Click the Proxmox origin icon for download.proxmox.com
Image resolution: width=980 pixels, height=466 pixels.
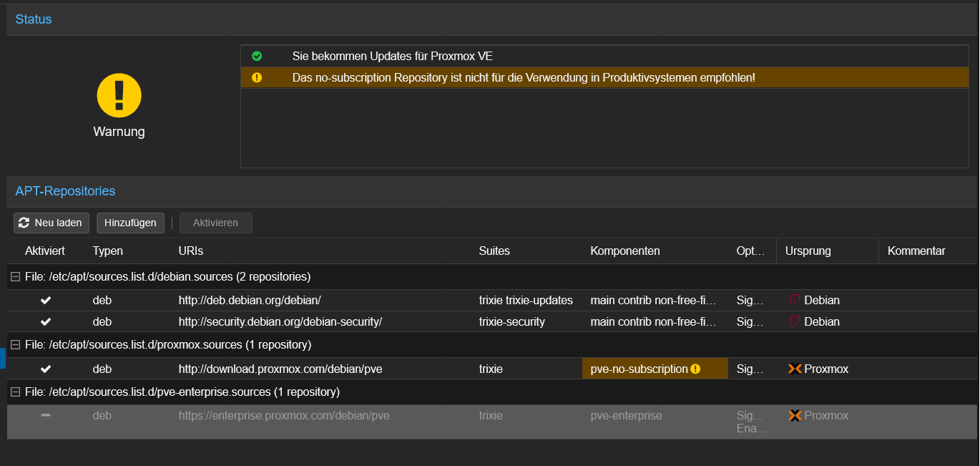pyautogui.click(x=795, y=368)
